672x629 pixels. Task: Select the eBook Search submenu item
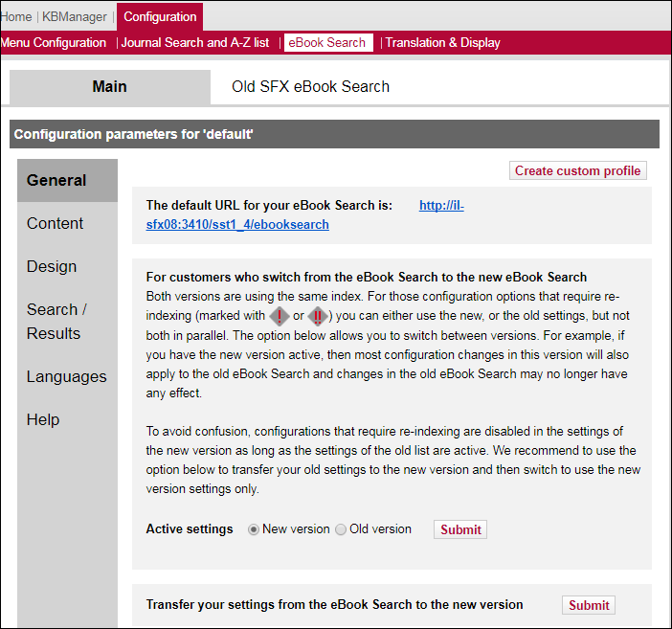point(328,42)
